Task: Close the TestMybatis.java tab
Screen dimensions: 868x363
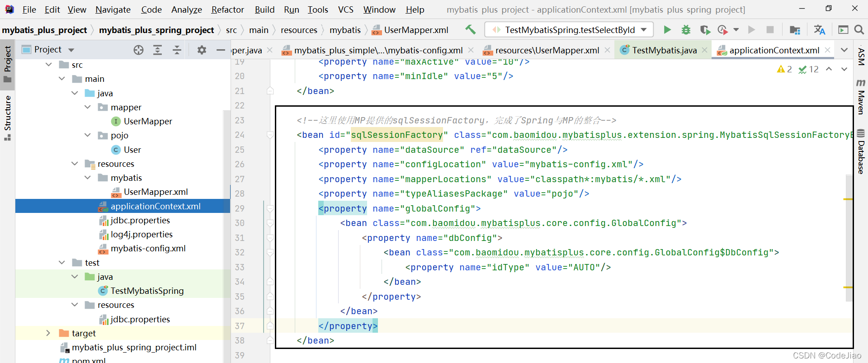Action: [x=704, y=50]
